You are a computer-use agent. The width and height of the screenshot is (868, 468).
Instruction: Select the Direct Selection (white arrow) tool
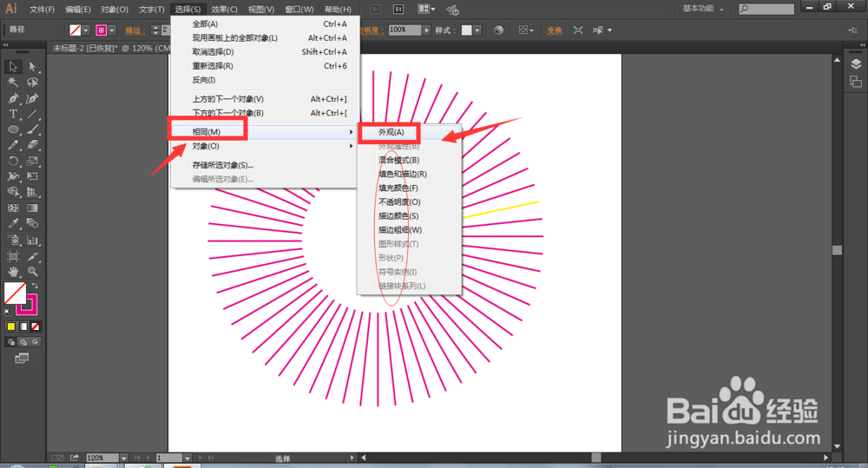pyautogui.click(x=33, y=67)
